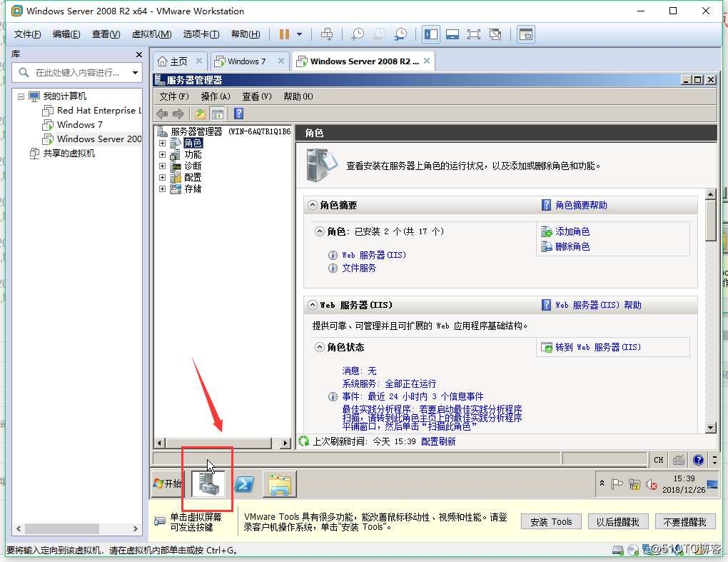Click the muted volume tray icon
The height and width of the screenshot is (562, 728).
point(652,484)
